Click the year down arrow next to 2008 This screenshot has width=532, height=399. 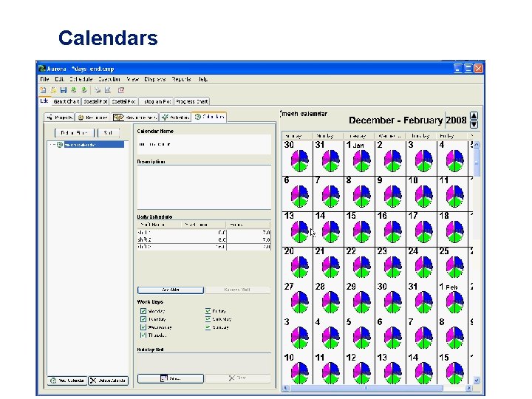click(x=474, y=124)
